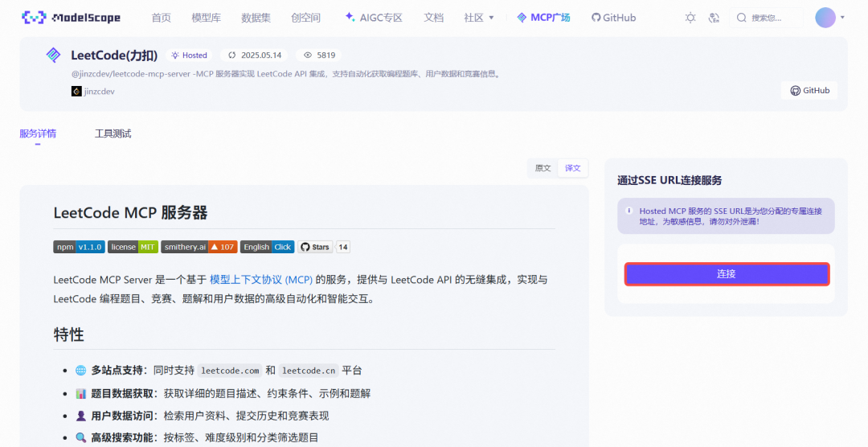Click the 5819 views count
Image resolution: width=868 pixels, height=447 pixels.
point(319,55)
